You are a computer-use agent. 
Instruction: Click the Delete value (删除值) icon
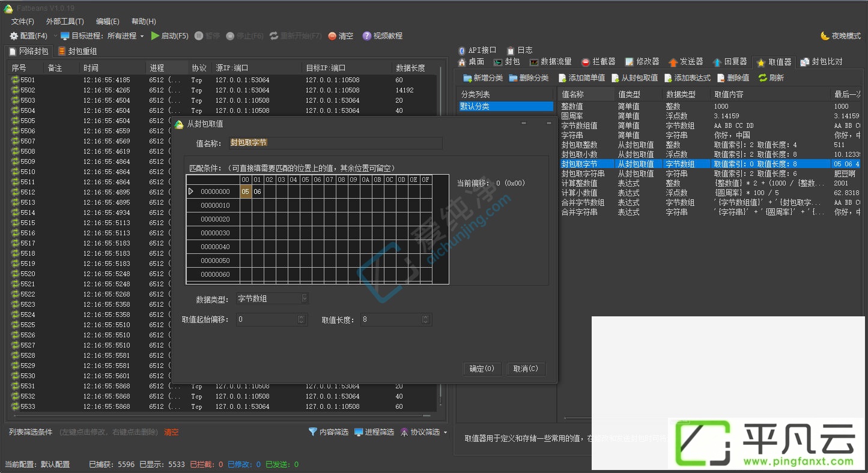[x=721, y=78]
